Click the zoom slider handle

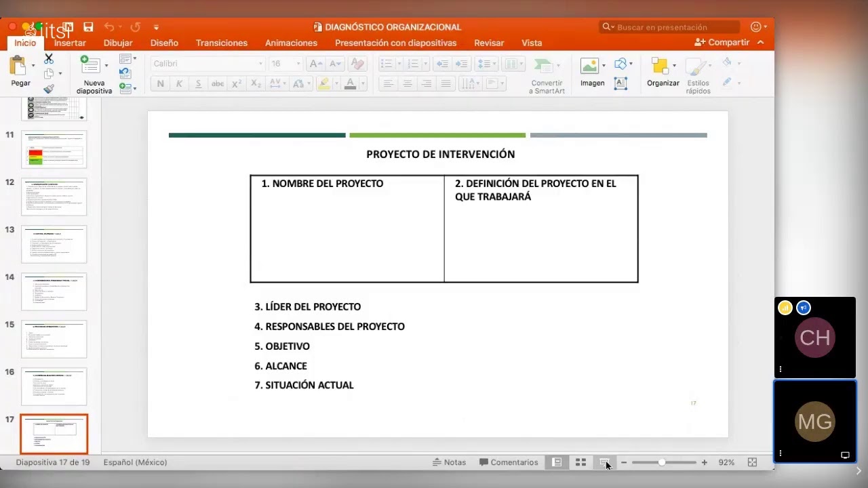(662, 462)
